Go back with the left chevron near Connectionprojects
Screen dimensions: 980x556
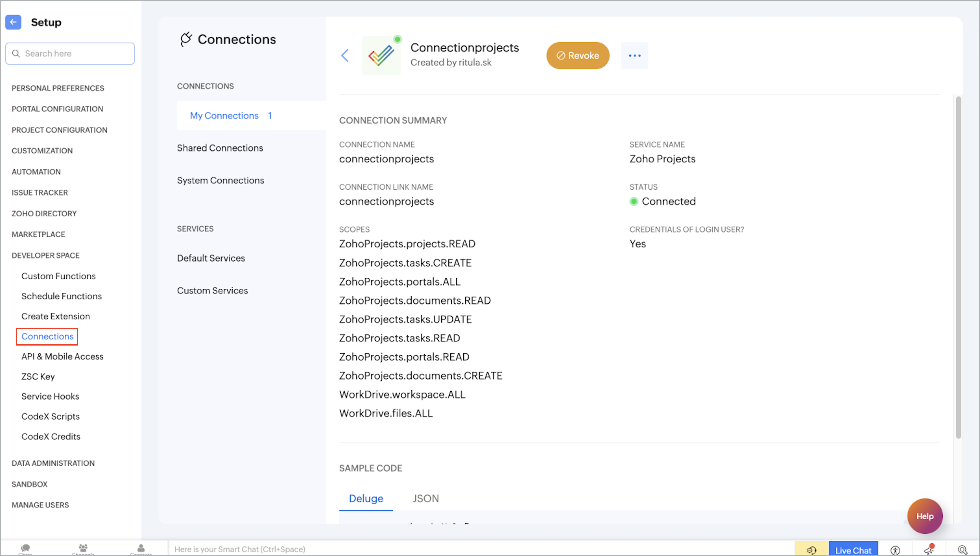(345, 55)
